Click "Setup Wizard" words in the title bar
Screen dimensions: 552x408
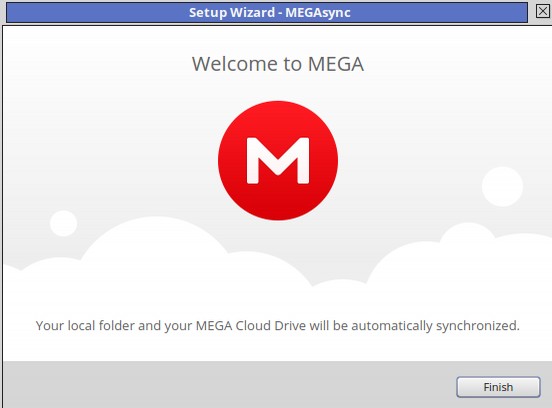click(x=232, y=13)
